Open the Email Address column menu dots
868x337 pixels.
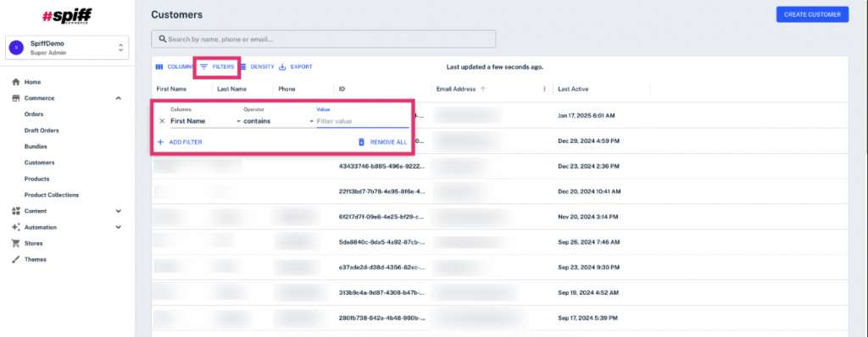click(544, 89)
